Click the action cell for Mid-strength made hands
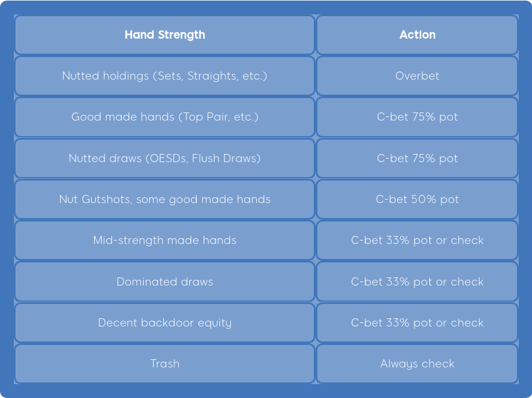Image resolution: width=532 pixels, height=398 pixels. point(417,241)
